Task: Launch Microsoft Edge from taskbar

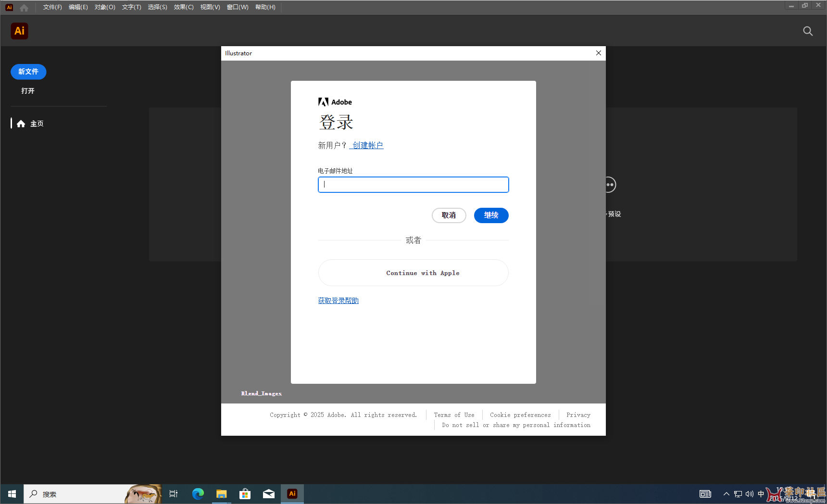Action: click(x=198, y=494)
